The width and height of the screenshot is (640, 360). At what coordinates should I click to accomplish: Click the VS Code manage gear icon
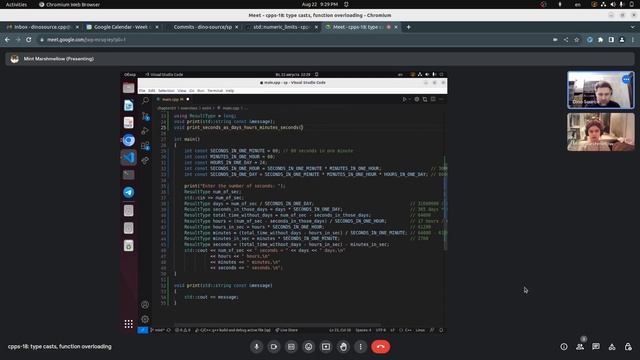145,319
